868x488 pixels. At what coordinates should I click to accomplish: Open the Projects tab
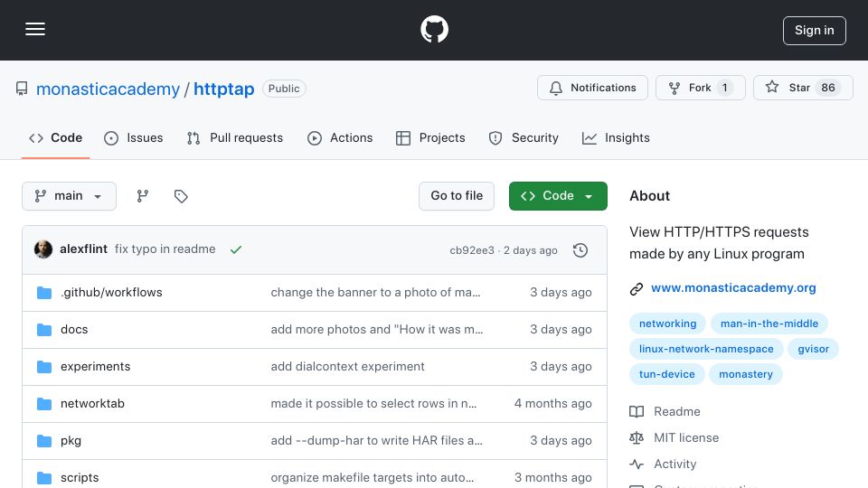430,137
